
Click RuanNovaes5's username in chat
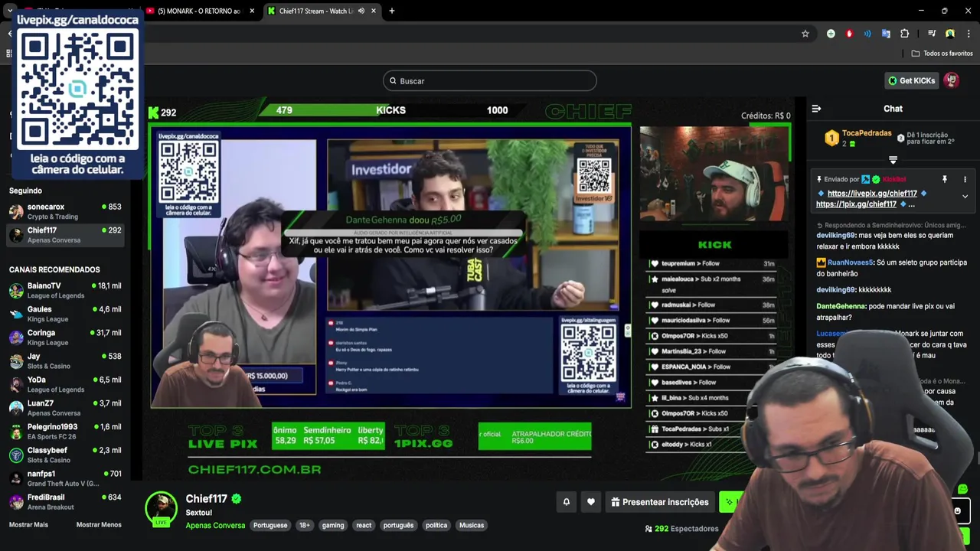pyautogui.click(x=850, y=262)
